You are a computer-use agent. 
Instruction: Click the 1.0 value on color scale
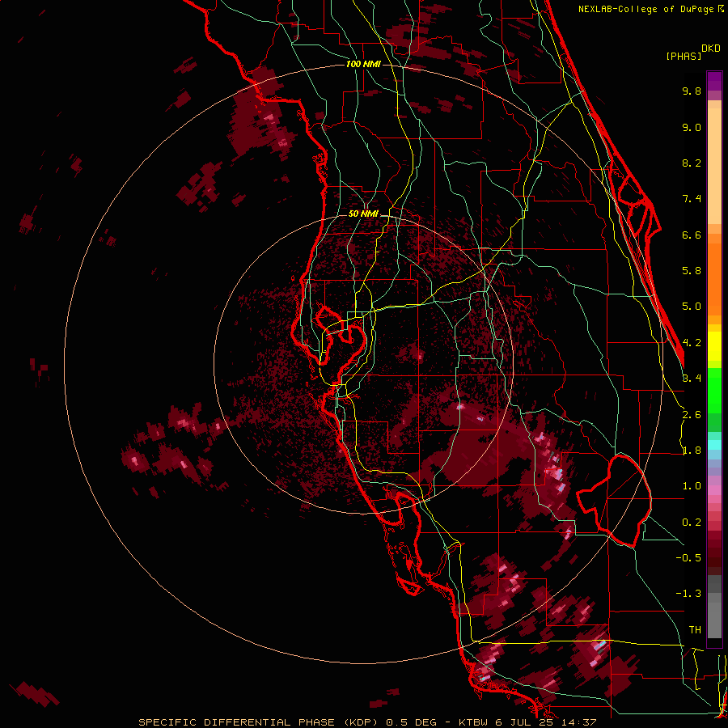[x=692, y=486]
